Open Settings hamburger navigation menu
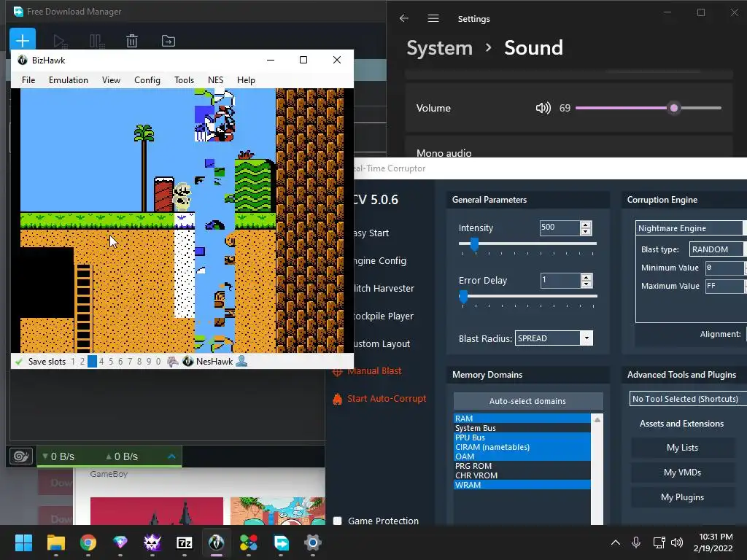Screen dimensions: 747x560 point(433,18)
